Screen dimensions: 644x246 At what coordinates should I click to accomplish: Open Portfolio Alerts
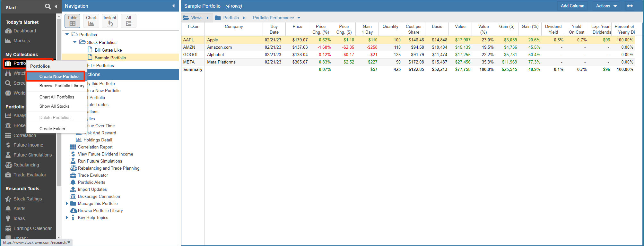91,182
